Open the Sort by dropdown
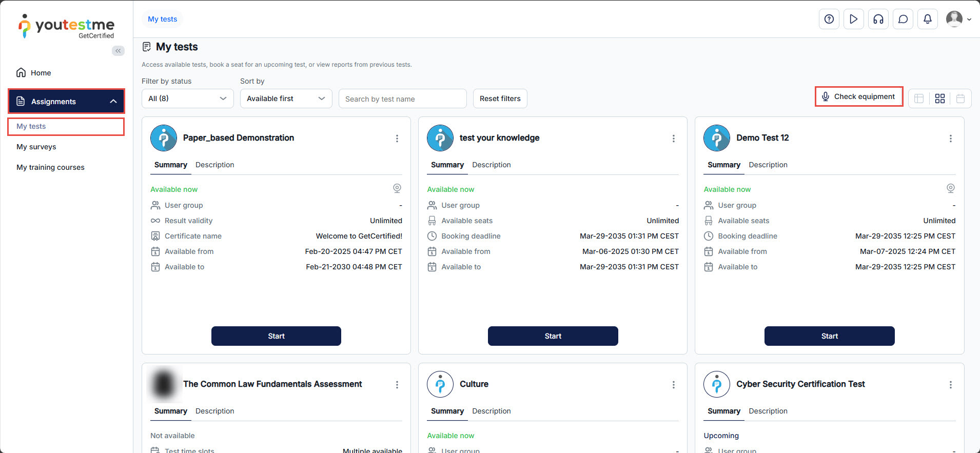Viewport: 980px width, 453px height. 286,99
